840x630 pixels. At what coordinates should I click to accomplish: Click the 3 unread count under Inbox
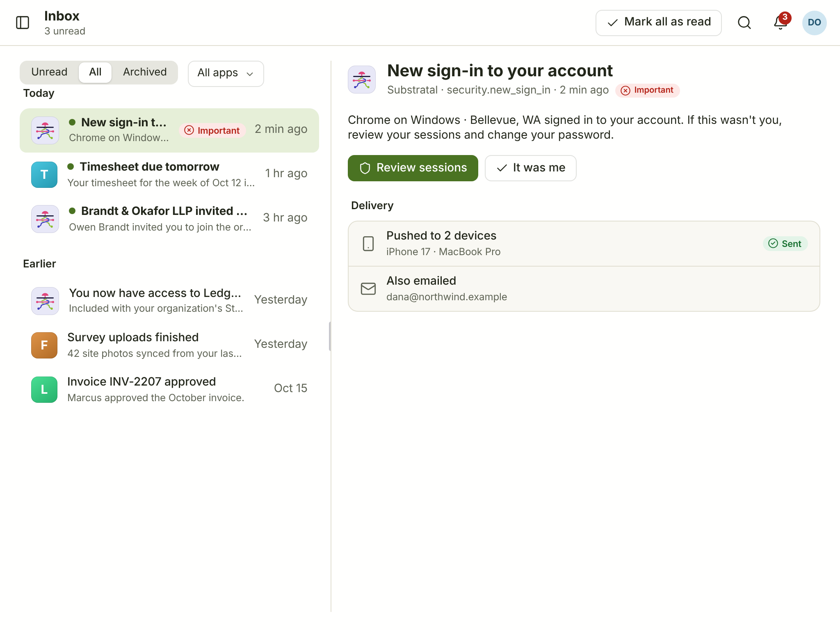65,31
